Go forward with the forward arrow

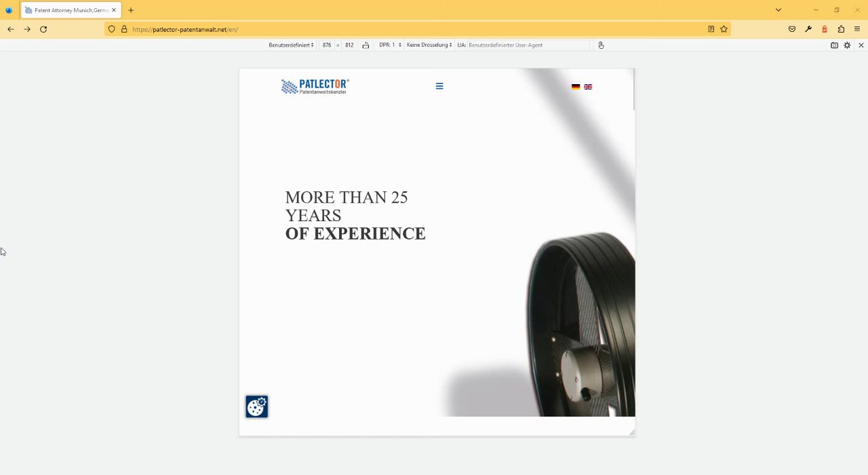tap(27, 29)
